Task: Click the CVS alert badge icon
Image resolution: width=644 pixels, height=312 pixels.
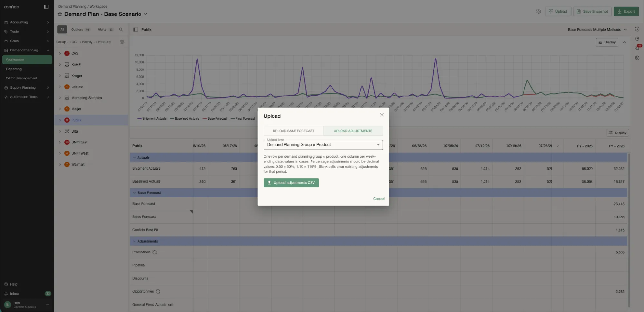Action: tap(67, 54)
